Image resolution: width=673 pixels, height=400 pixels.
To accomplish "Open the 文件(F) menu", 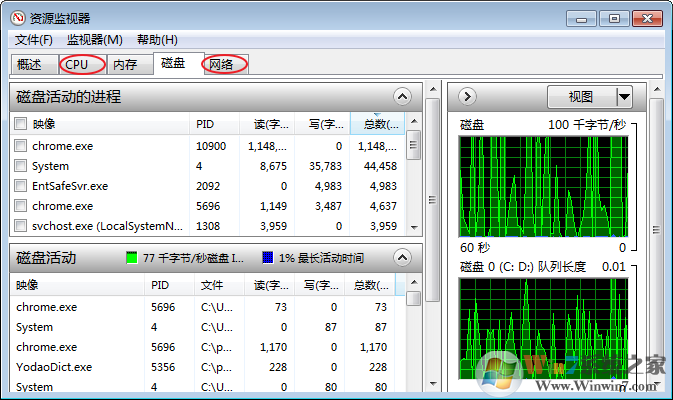I will point(33,40).
